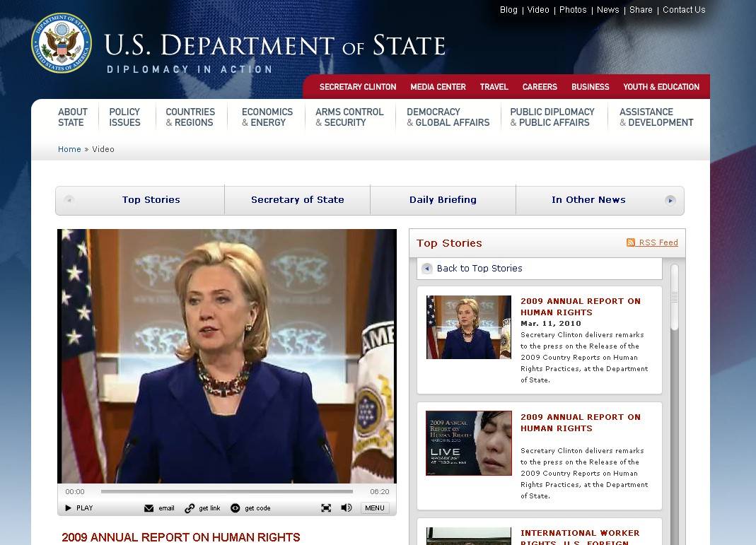This screenshot has height=545, width=756.
Task: Toggle fullscreen video icon
Action: pyautogui.click(x=327, y=508)
